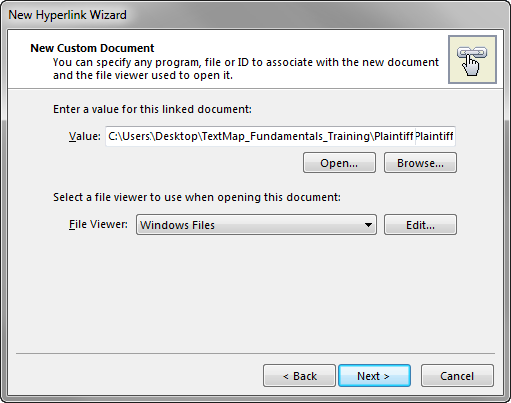This screenshot has height=403, width=511.
Task: Open the File Viewer combo box showing Windows Files
Action: [256, 225]
